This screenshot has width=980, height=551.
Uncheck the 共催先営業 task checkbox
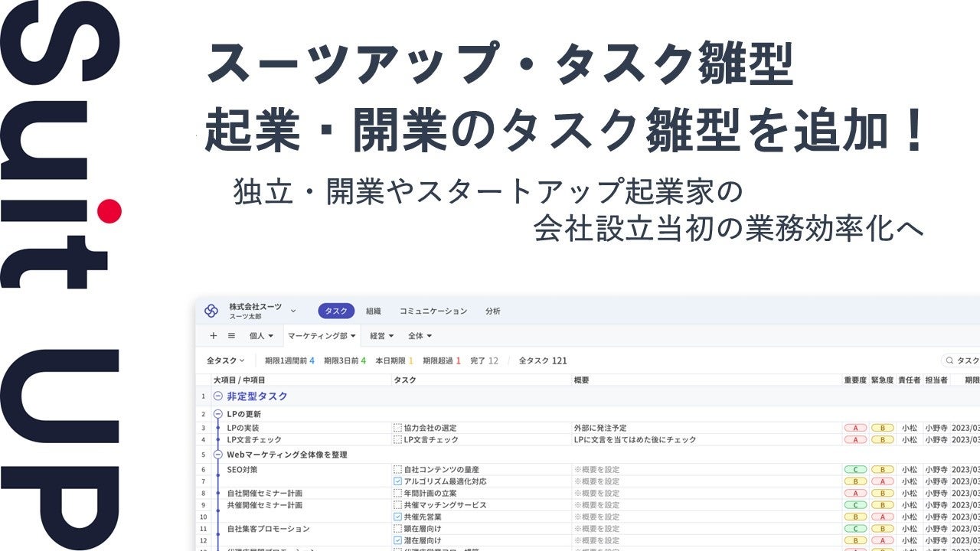coord(397,517)
